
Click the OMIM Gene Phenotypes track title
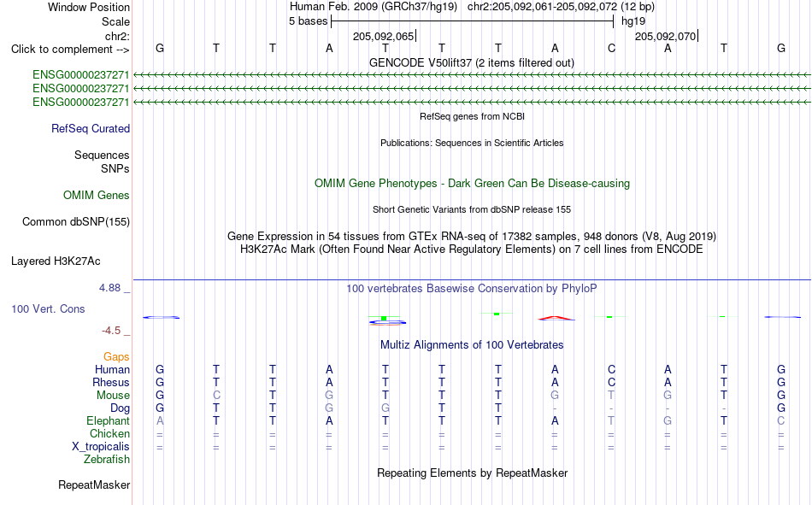(x=472, y=184)
